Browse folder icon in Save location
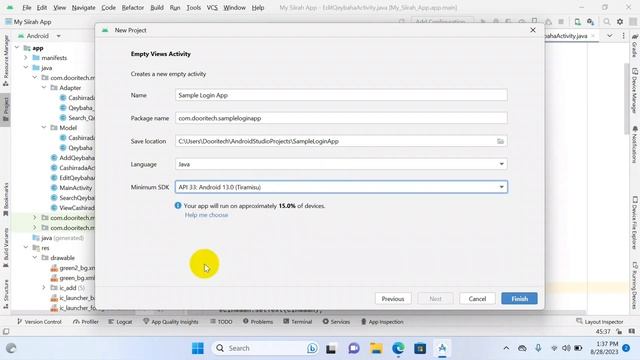640x360 pixels. (500, 141)
